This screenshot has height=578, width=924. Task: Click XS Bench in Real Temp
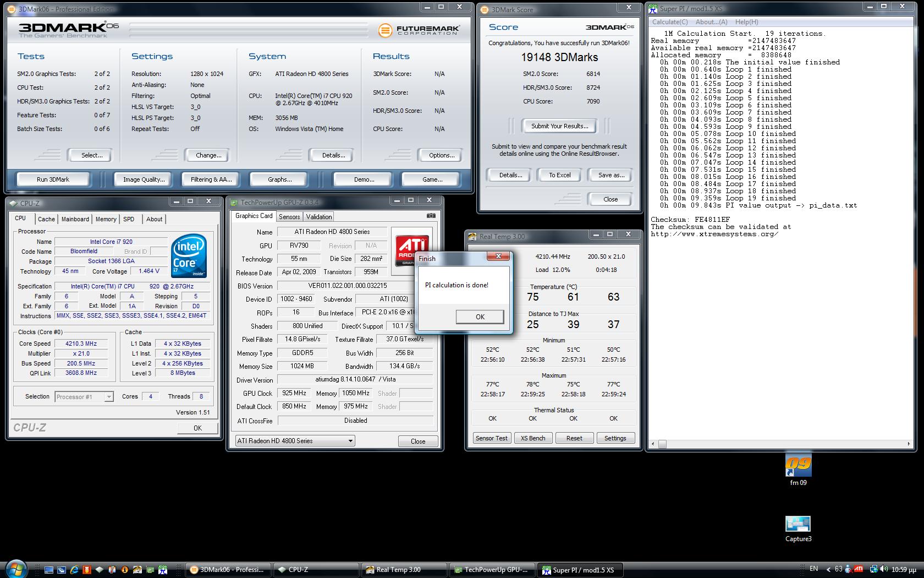point(533,438)
